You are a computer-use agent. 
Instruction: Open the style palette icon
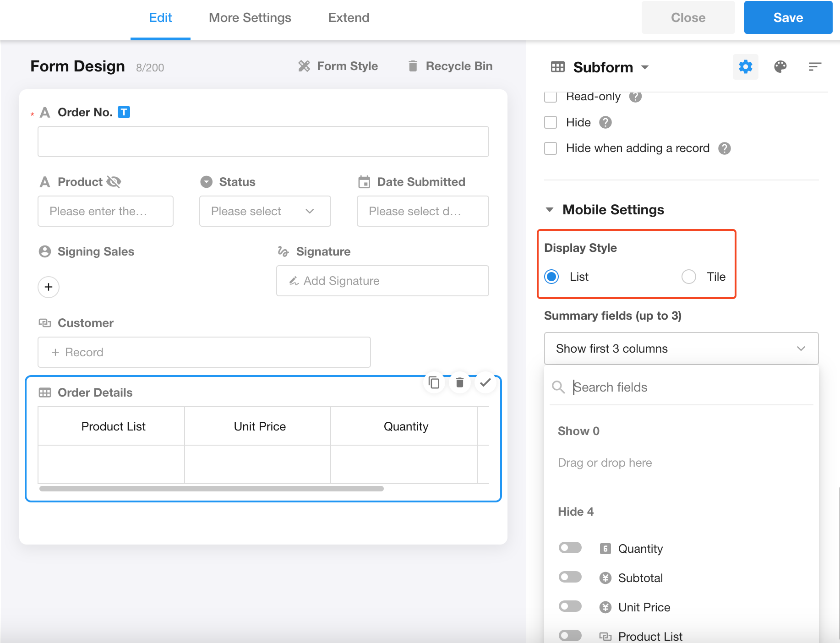[x=780, y=67]
